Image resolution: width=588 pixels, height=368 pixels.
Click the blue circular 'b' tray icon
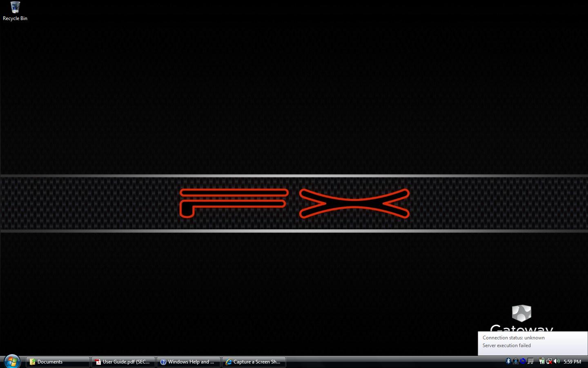pos(523,361)
